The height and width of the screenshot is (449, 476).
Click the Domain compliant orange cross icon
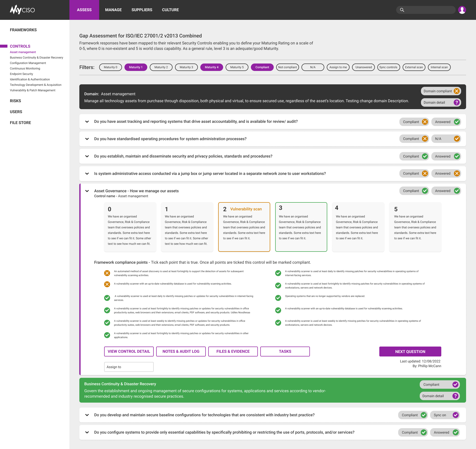point(456,91)
